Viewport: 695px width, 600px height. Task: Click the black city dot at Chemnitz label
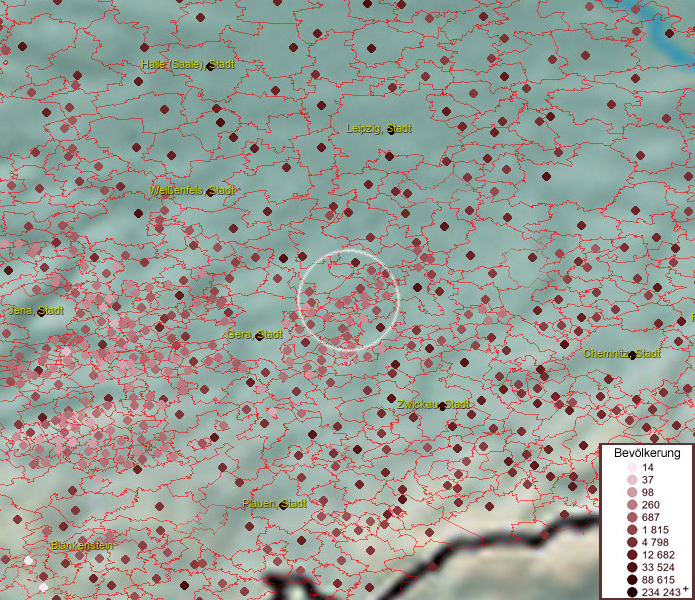point(633,355)
